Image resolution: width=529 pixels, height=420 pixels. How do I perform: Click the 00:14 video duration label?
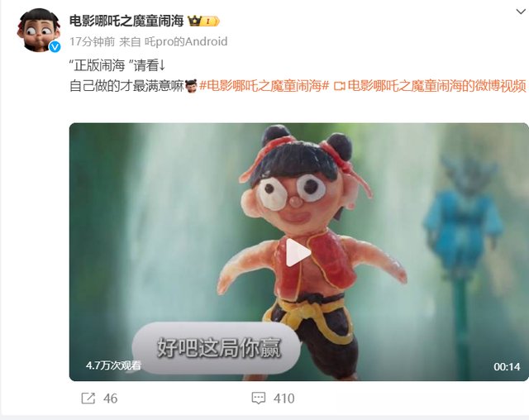click(507, 367)
